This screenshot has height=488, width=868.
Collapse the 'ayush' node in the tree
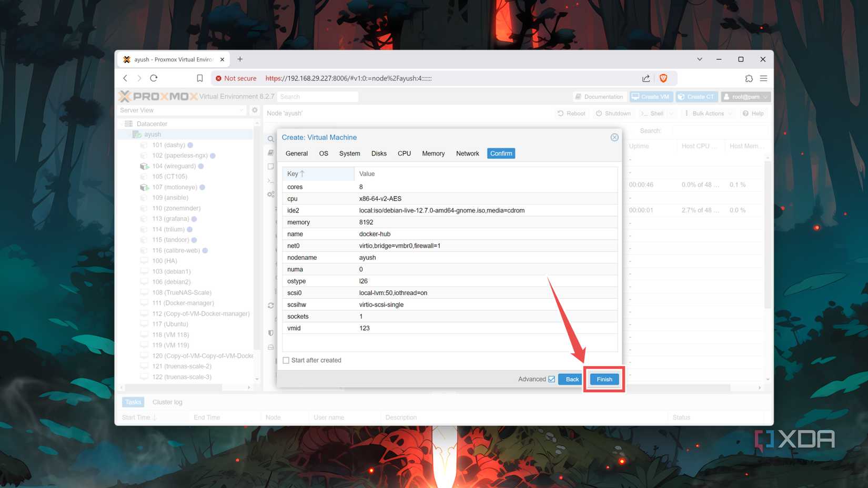130,134
